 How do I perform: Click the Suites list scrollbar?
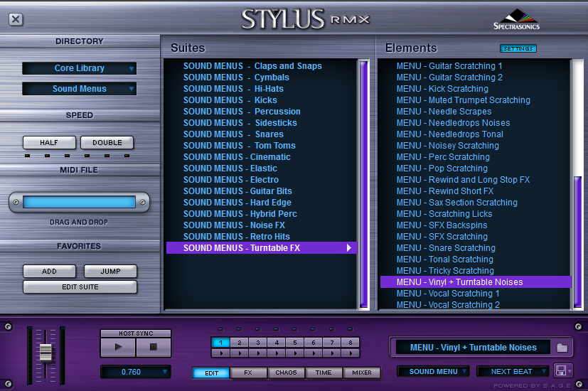(364, 183)
